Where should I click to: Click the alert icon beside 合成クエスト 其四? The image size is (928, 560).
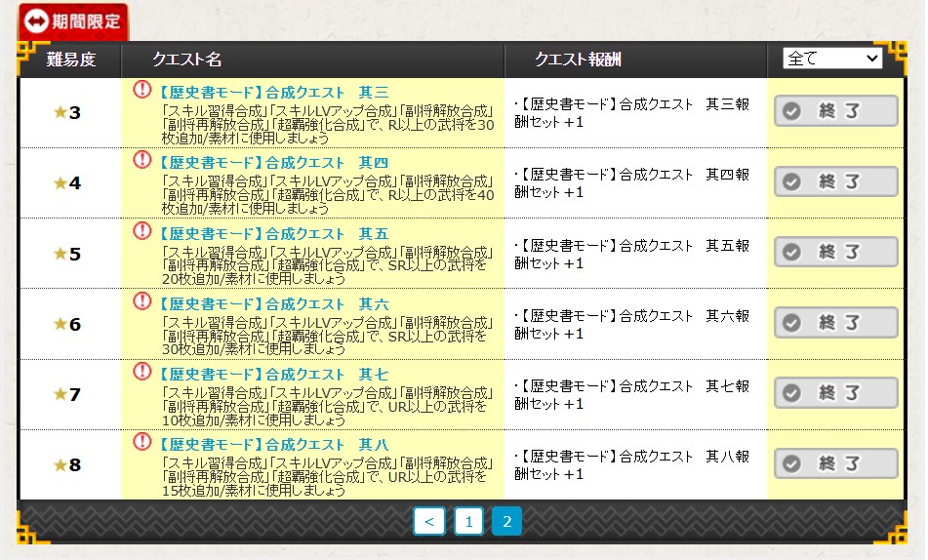(x=141, y=161)
